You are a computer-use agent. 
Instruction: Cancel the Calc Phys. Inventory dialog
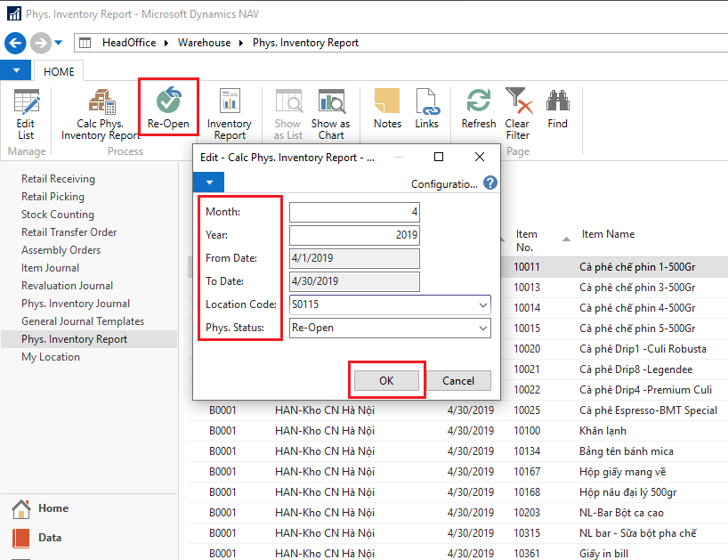click(458, 381)
